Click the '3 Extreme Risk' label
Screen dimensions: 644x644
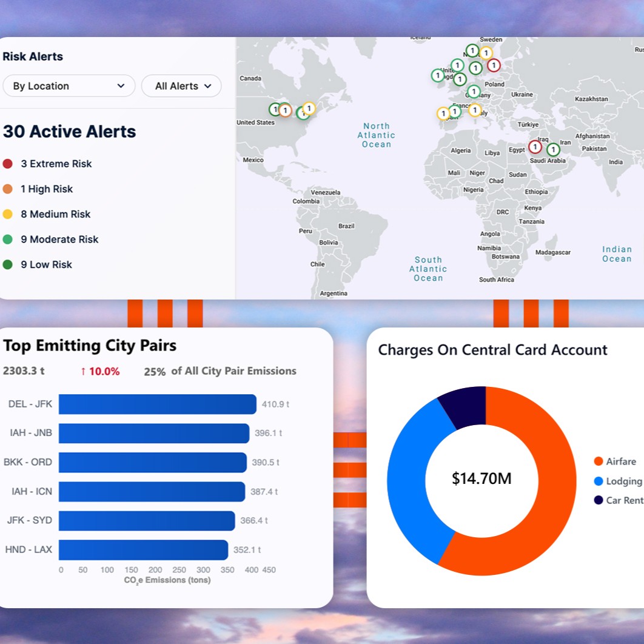56,164
